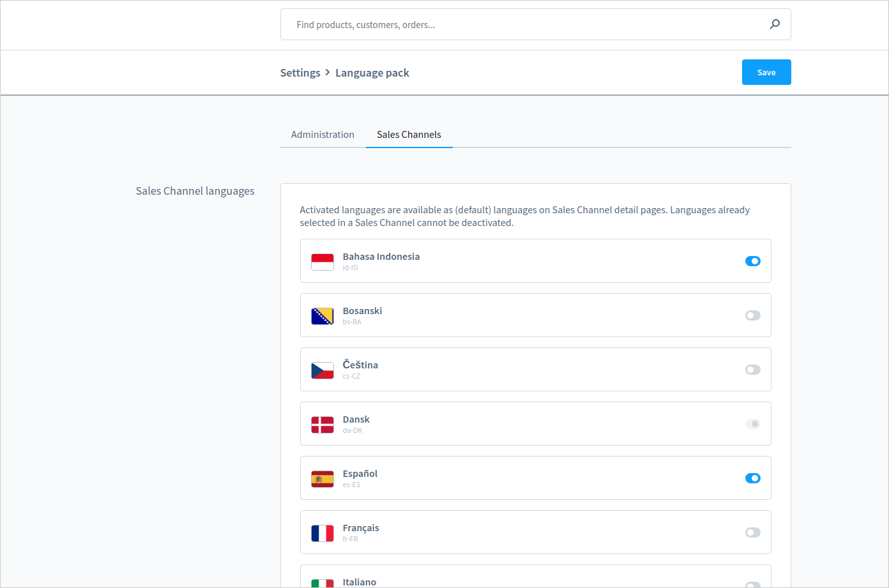Enable the Čeština language toggle
889x588 pixels.
[753, 370]
